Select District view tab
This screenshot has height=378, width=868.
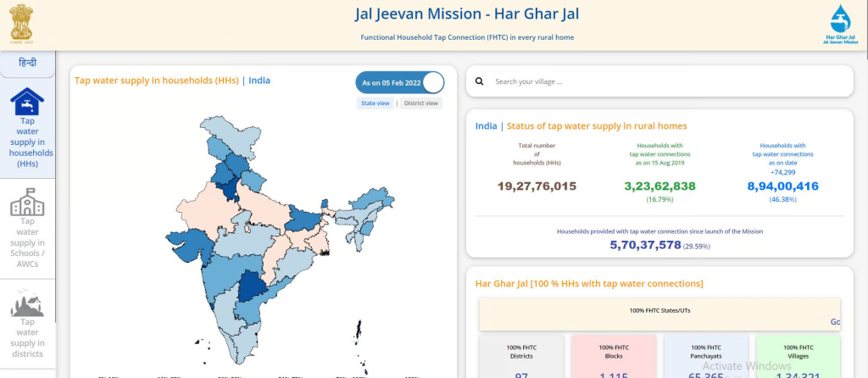(420, 103)
